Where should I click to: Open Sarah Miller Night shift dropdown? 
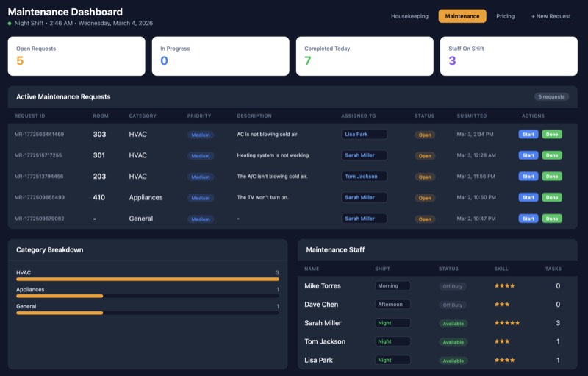pos(392,323)
